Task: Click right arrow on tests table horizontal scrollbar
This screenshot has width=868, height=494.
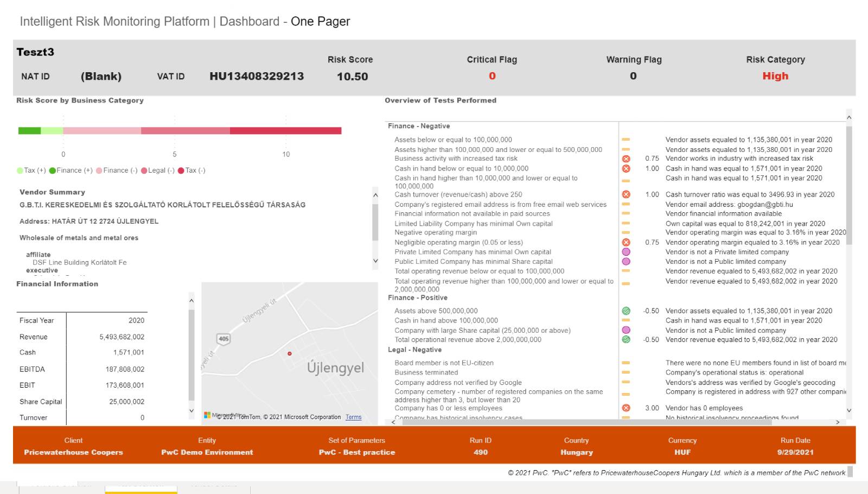Action: point(838,422)
